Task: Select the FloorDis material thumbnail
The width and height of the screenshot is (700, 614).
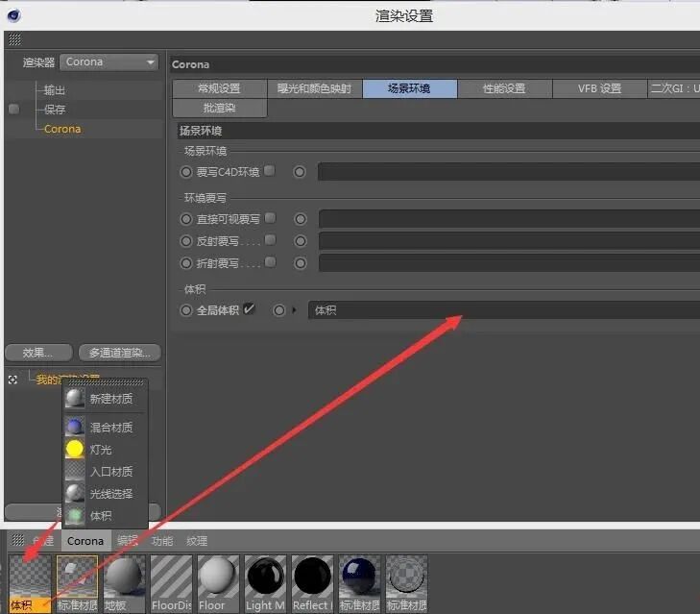Action: click(172, 583)
